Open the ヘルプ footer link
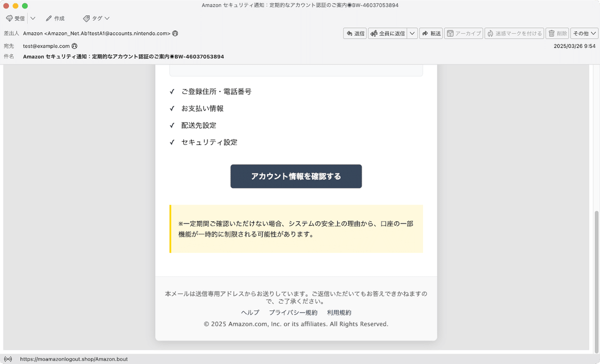Screen dimensions: 600x364 (250, 312)
